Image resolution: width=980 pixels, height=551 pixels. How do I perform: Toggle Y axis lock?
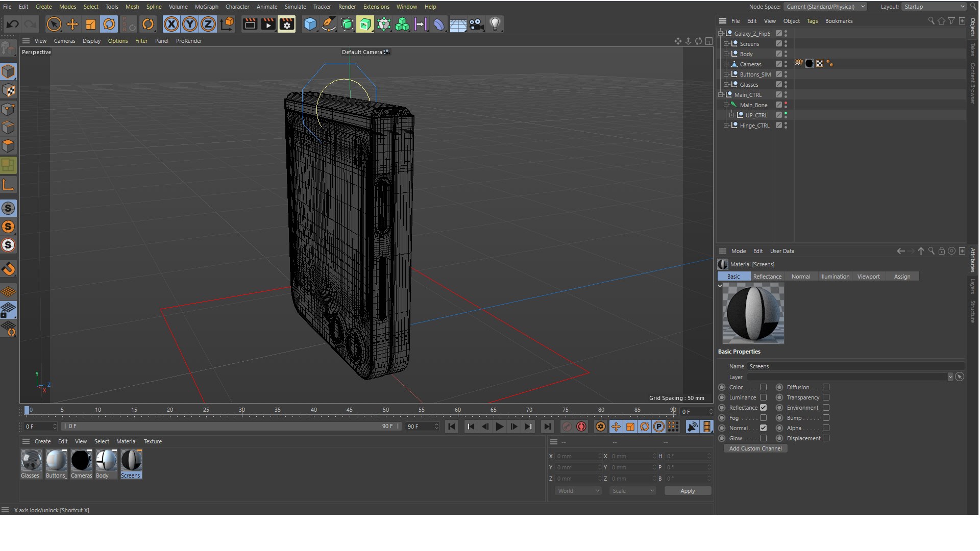tap(190, 24)
